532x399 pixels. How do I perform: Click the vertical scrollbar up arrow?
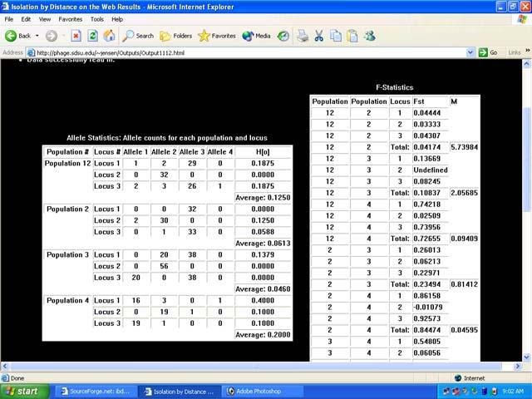click(526, 63)
